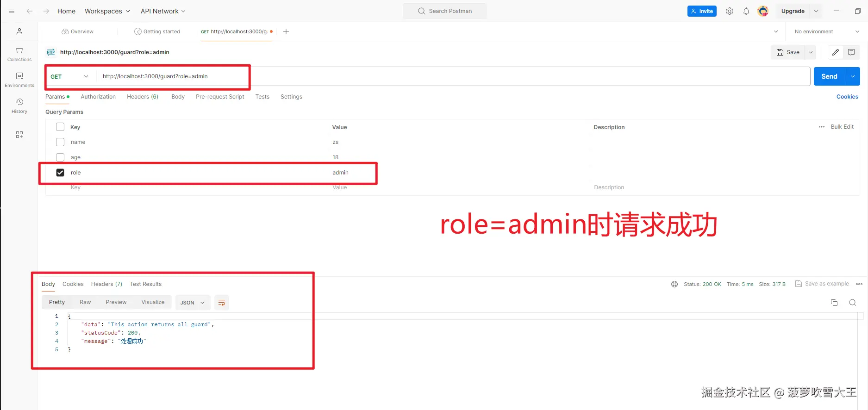The image size is (868, 410).
Task: Toggle the wrap lines icon in response
Action: coord(222,303)
